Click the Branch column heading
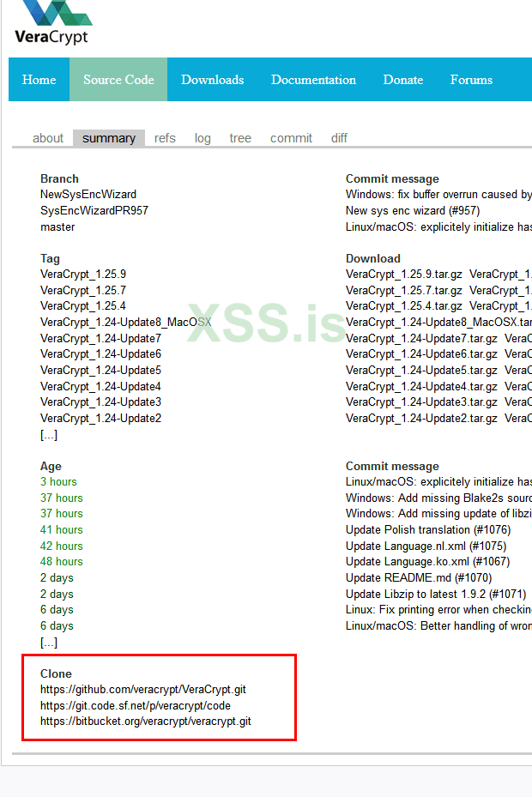This screenshot has height=797, width=532. point(59,179)
